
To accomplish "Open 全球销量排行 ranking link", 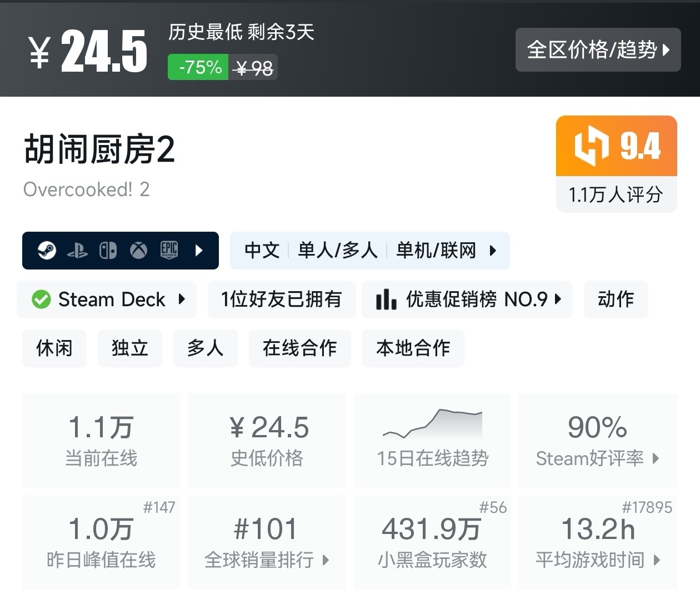I will [267, 560].
